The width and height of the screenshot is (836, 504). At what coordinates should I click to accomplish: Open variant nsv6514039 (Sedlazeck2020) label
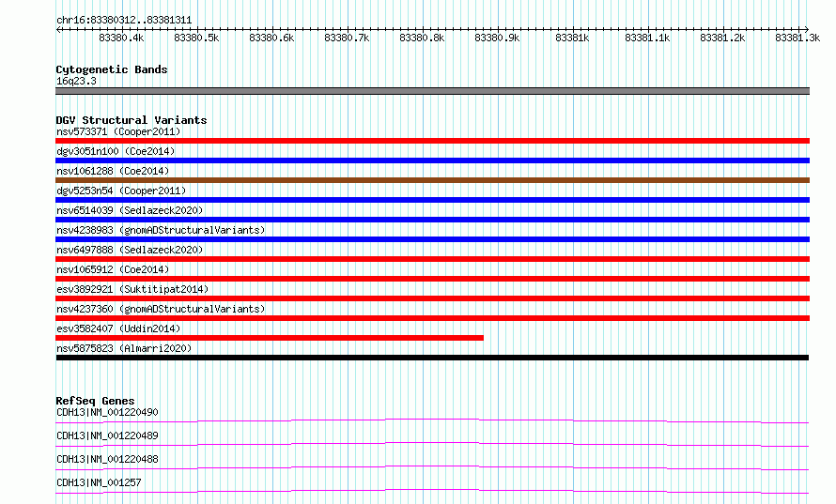[x=130, y=210]
